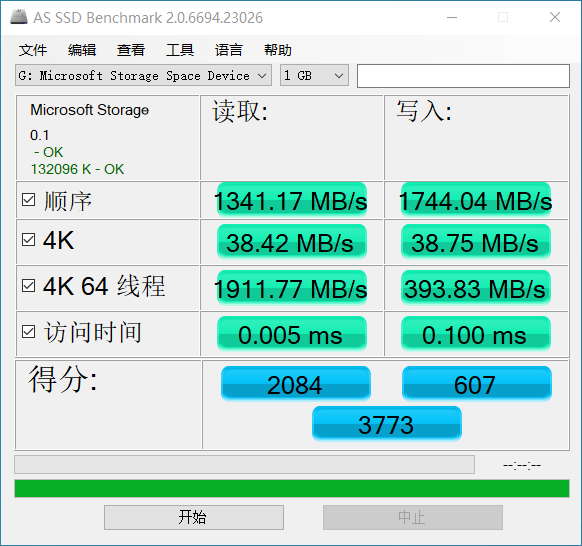Click the AS SSD Benchmark drive icon in title bar
This screenshot has width=582, height=546.
click(18, 17)
